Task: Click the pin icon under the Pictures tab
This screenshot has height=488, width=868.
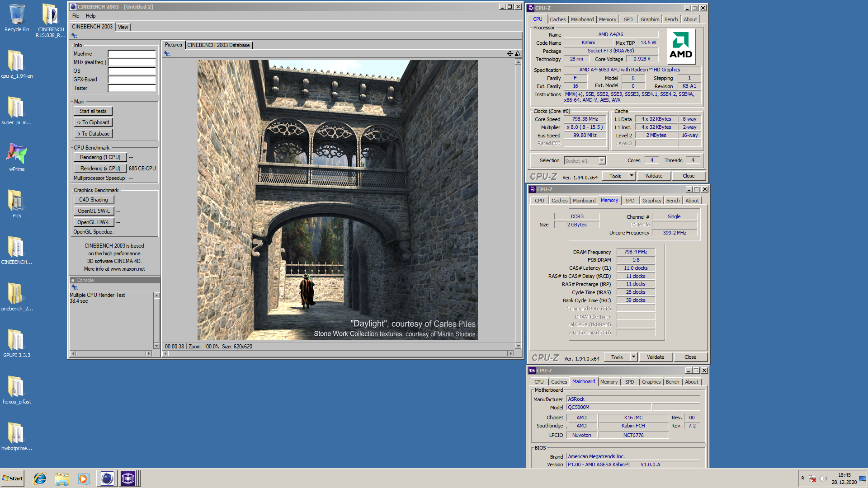Action: [x=167, y=53]
